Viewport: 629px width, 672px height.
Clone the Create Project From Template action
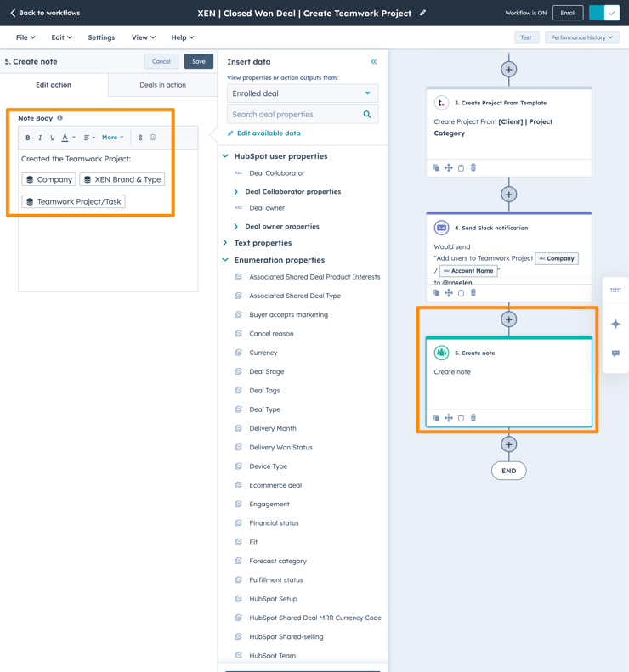coord(436,168)
